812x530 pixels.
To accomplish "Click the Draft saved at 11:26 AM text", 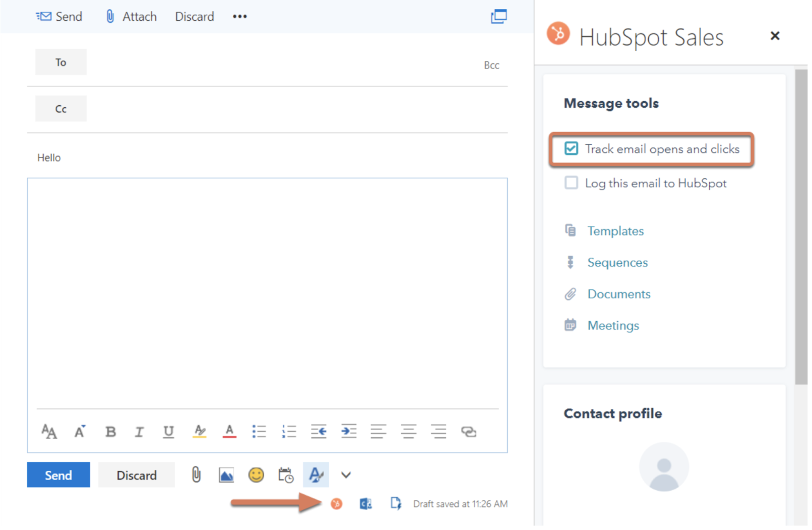I will click(x=460, y=504).
